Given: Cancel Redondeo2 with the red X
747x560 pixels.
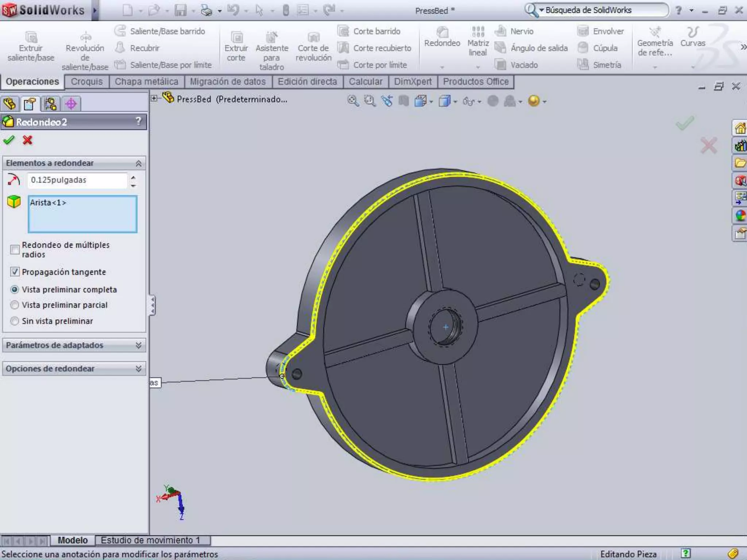Looking at the screenshot, I should 27,140.
